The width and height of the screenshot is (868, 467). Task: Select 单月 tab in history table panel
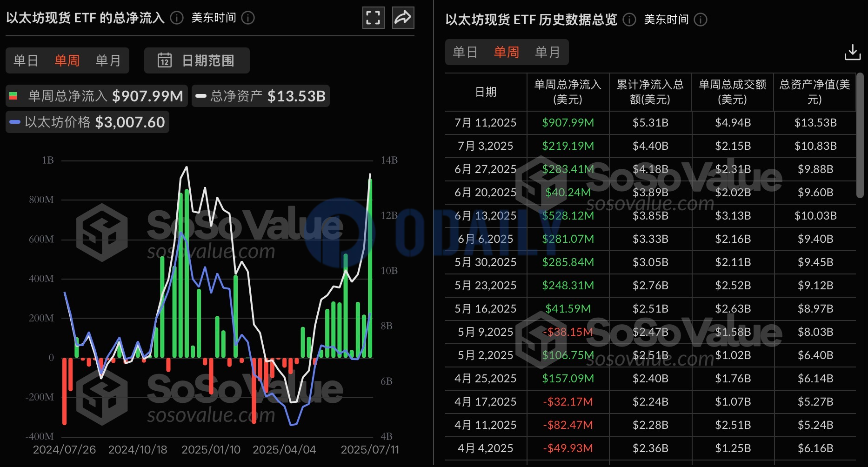pyautogui.click(x=548, y=52)
